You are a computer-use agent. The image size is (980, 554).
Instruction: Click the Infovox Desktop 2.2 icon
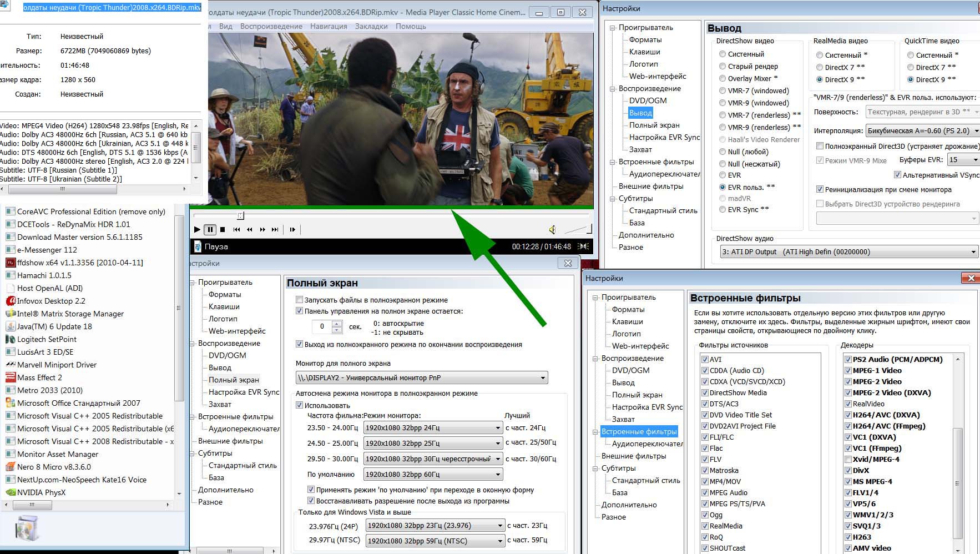(x=10, y=301)
